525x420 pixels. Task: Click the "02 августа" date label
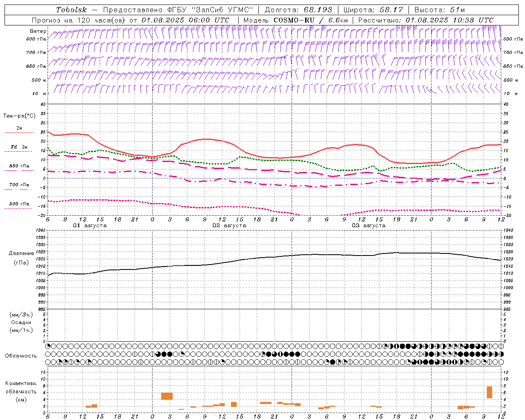[x=229, y=226]
